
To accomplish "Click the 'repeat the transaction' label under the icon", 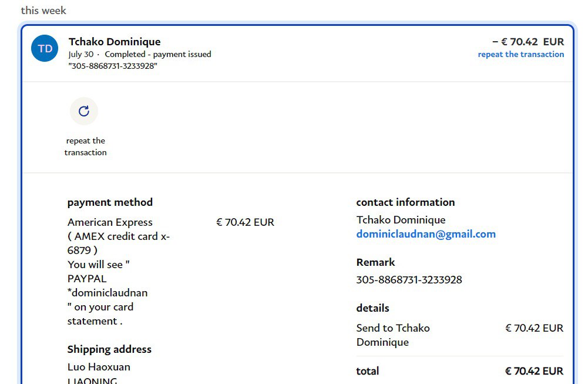I will 86,146.
